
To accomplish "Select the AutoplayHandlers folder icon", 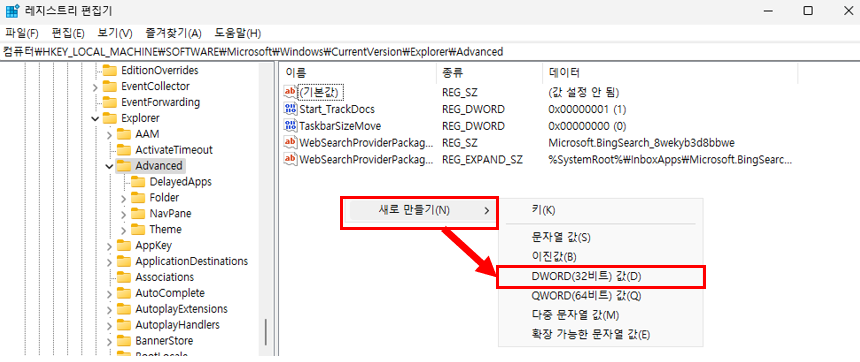I will (x=125, y=325).
